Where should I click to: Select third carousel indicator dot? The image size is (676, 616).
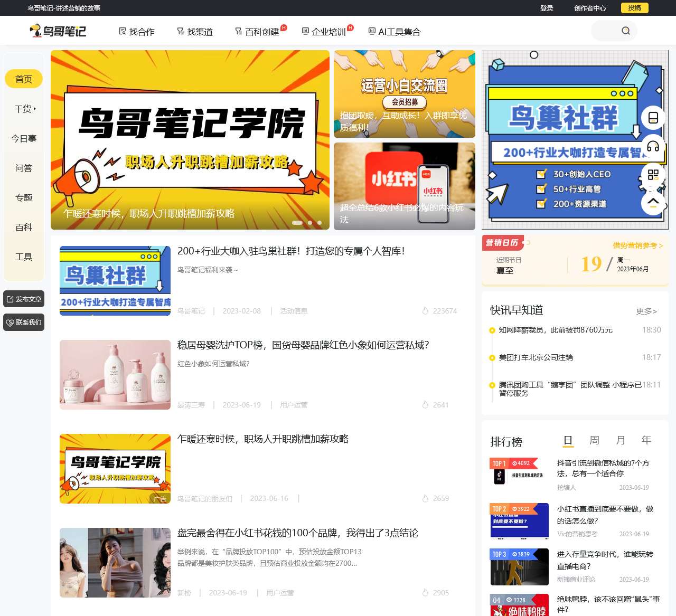[320, 223]
